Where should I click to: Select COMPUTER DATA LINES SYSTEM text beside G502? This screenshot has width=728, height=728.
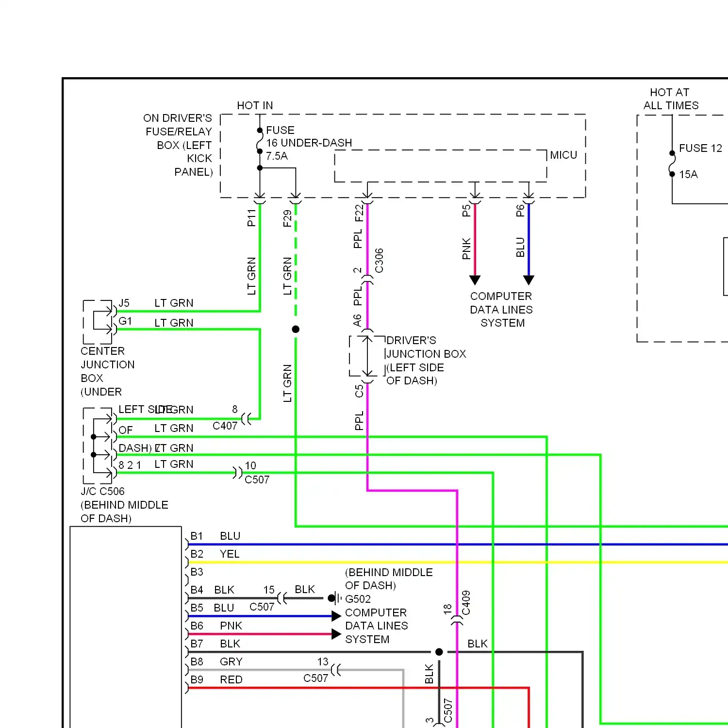(377, 626)
